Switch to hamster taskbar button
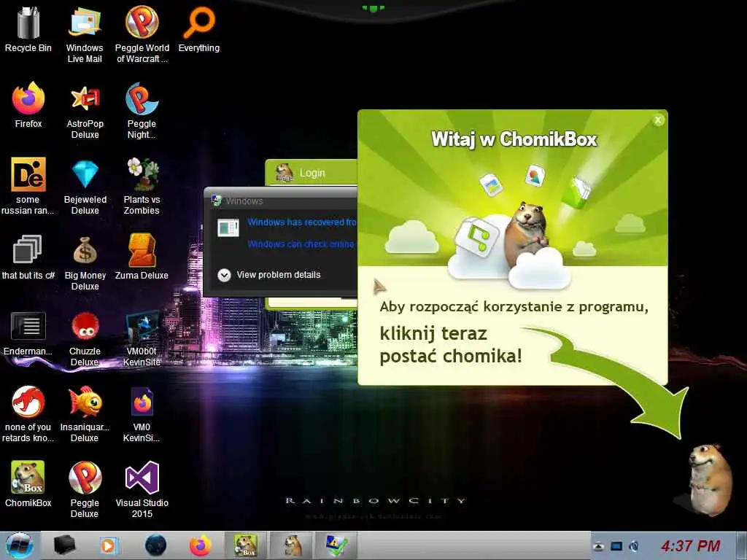 [x=292, y=545]
